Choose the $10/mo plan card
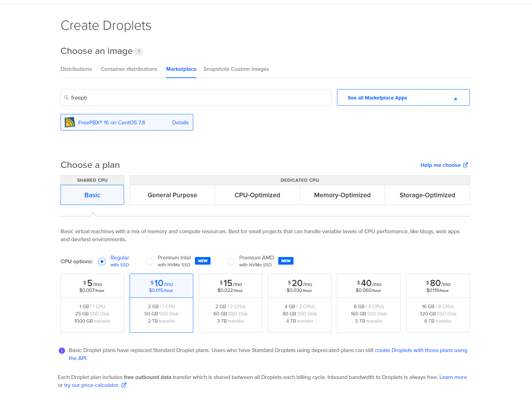Screen dimensions: 532x408 tap(161, 303)
